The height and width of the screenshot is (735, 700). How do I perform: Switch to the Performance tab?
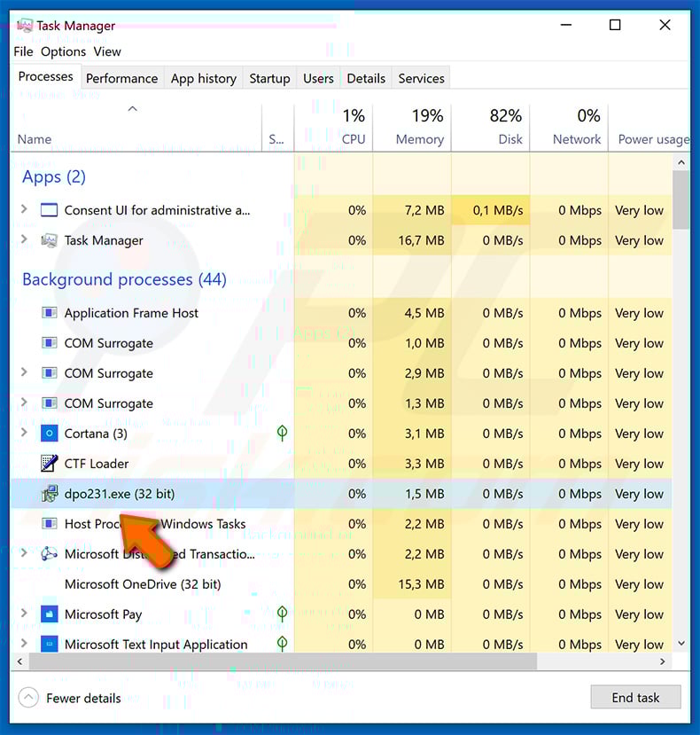tap(121, 78)
